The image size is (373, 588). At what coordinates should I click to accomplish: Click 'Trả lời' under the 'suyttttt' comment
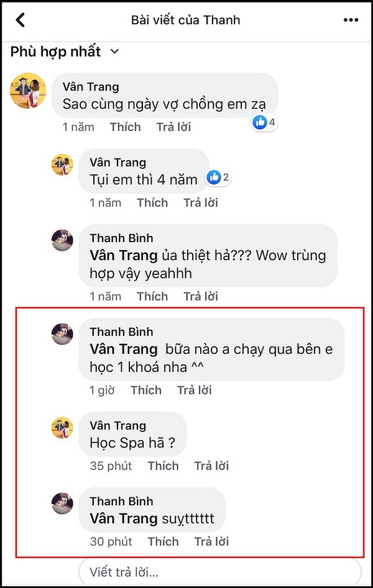[x=211, y=541]
